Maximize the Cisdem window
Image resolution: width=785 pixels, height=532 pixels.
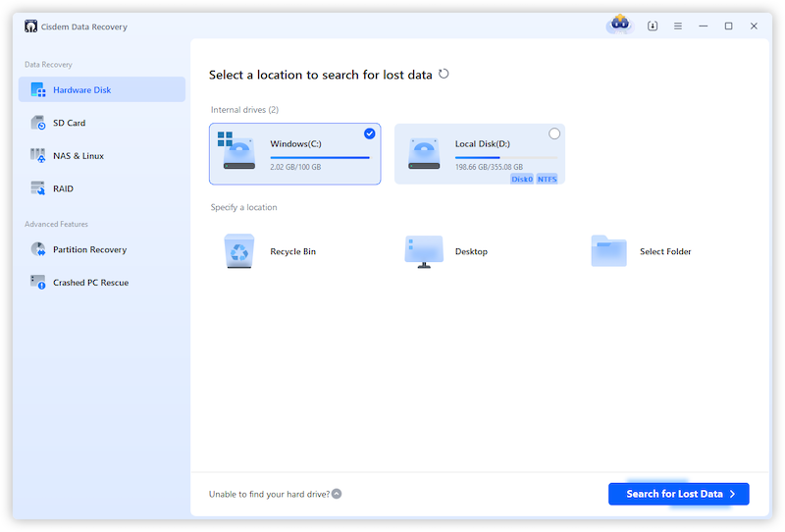coord(728,27)
